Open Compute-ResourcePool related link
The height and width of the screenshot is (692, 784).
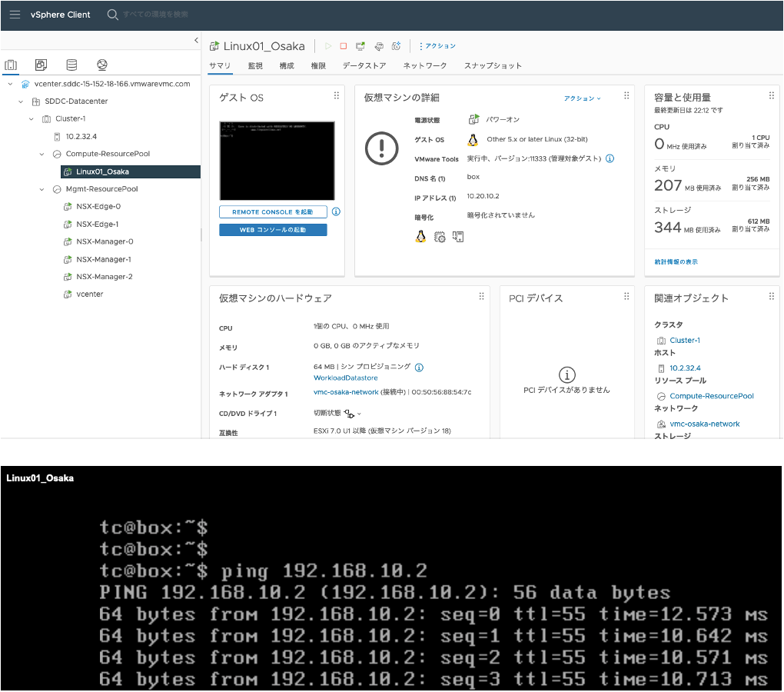(712, 397)
